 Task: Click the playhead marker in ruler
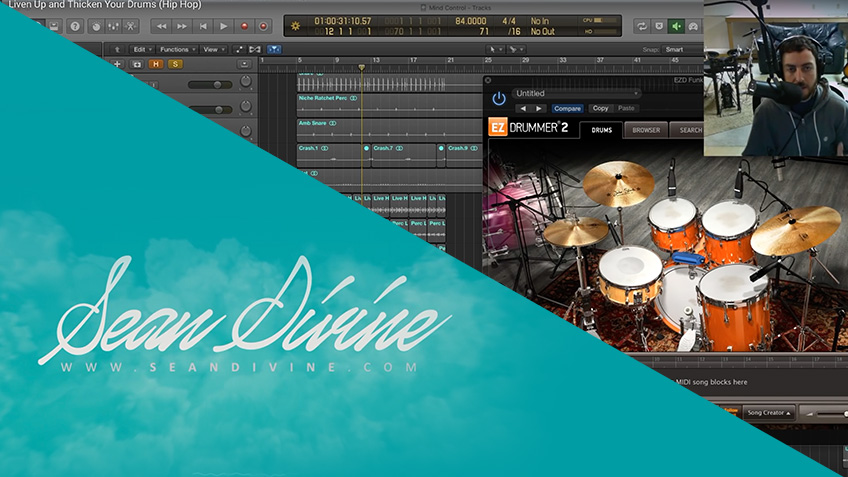coord(362,68)
